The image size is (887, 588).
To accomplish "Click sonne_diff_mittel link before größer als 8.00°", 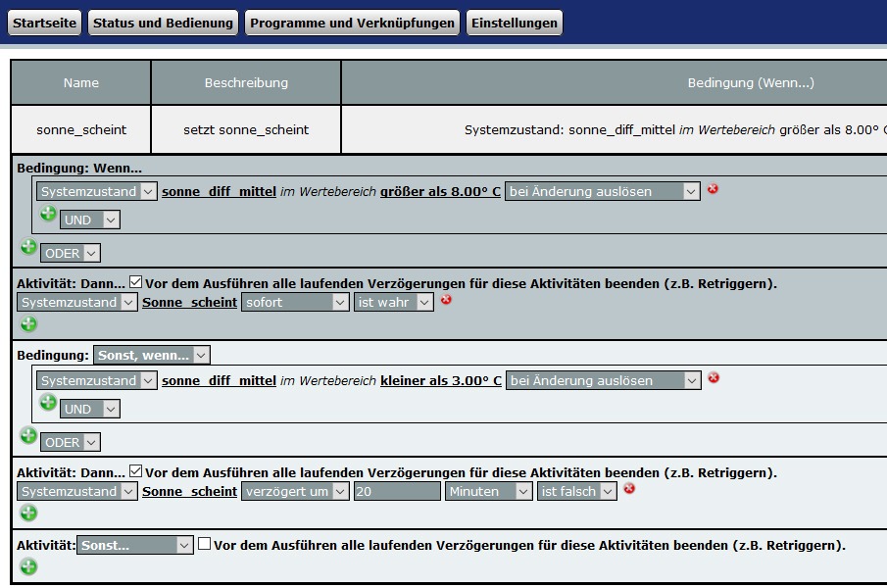I will click(219, 192).
